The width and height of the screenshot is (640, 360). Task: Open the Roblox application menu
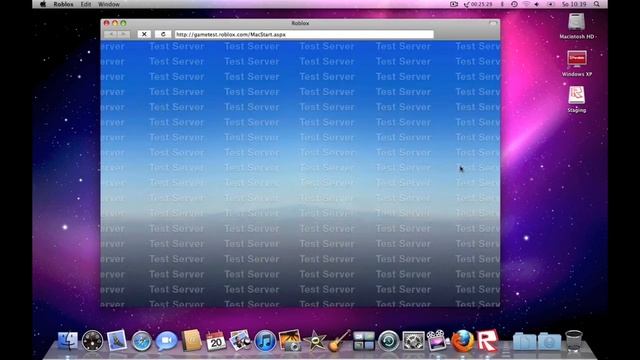tap(63, 4)
